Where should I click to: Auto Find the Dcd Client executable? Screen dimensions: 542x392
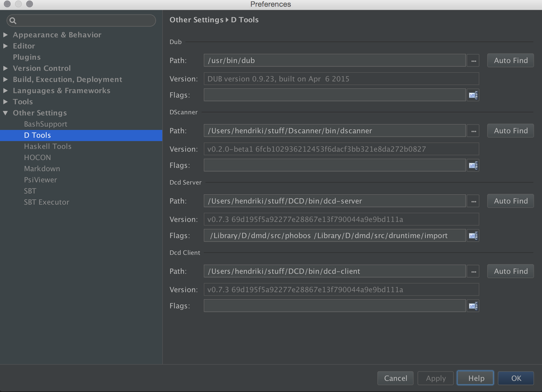click(x=510, y=271)
